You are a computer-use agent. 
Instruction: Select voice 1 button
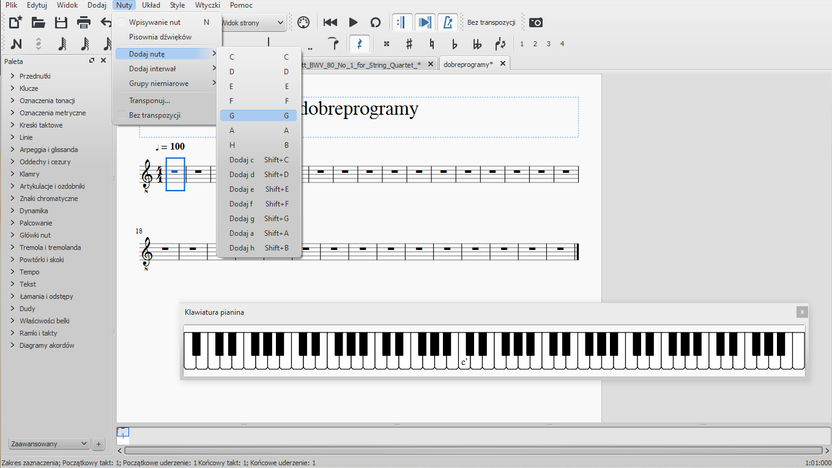(x=522, y=44)
